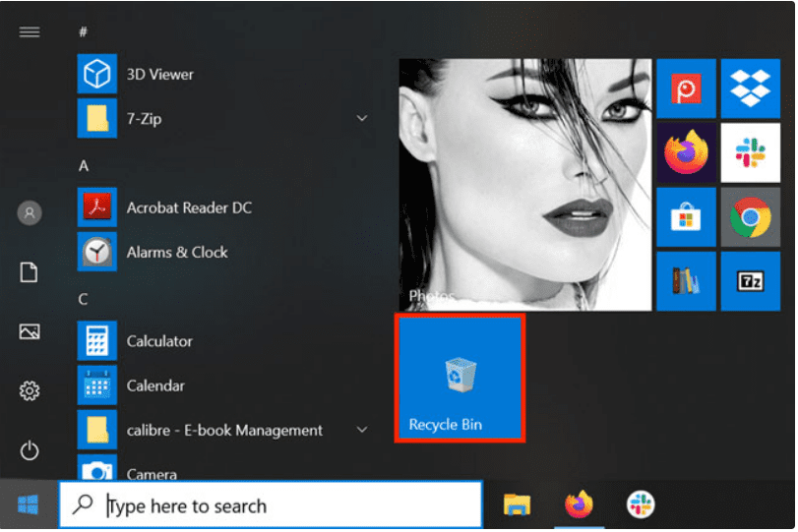Screen dimensions: 798x532
Task: Launch Calculator from the app list
Action: click(159, 341)
